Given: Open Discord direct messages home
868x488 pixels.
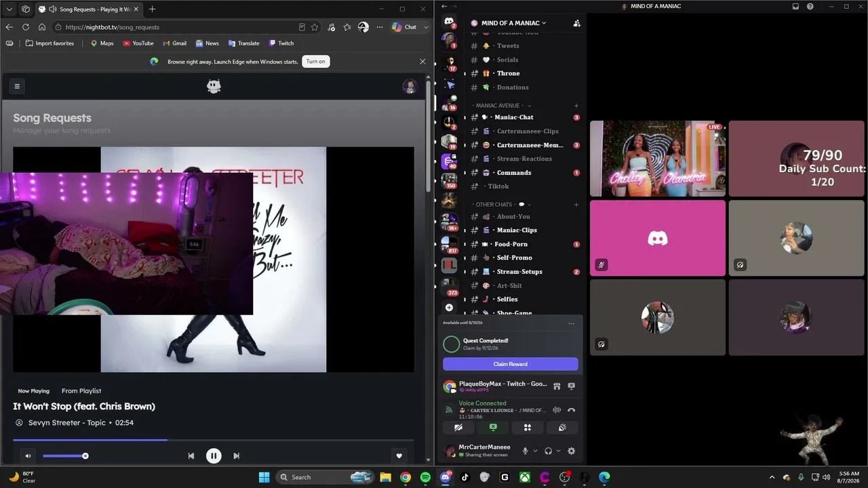Looking at the screenshot, I should [x=449, y=22].
